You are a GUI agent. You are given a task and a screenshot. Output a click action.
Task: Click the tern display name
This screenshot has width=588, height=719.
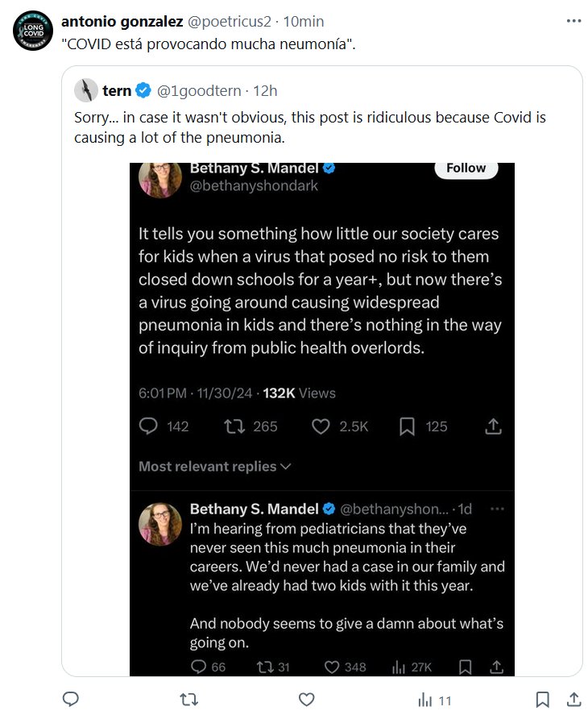pyautogui.click(x=117, y=90)
